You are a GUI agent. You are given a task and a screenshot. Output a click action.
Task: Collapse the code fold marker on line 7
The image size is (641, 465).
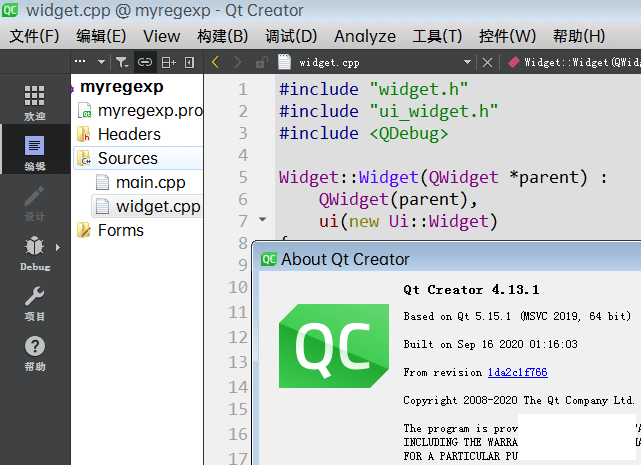pos(262,220)
